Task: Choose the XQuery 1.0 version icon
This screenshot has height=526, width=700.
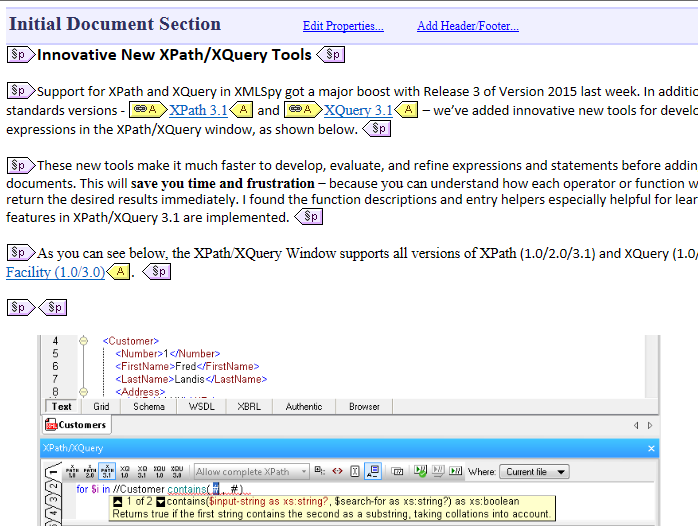Action: [125, 471]
